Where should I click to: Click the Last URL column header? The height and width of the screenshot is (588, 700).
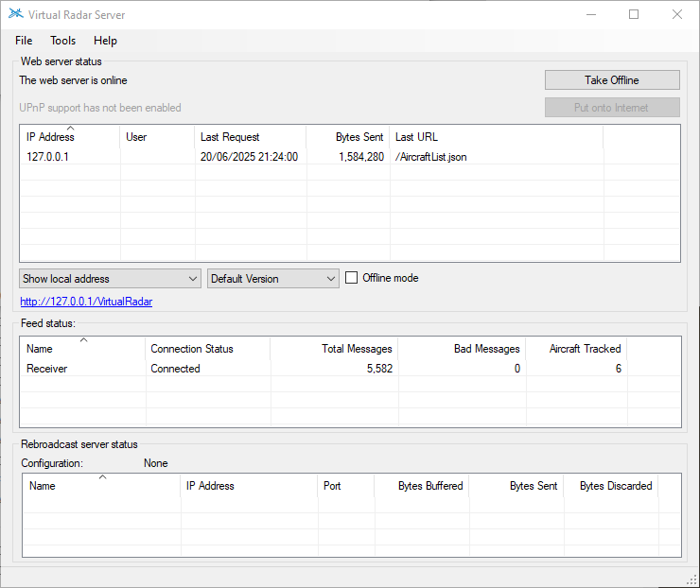(497, 137)
